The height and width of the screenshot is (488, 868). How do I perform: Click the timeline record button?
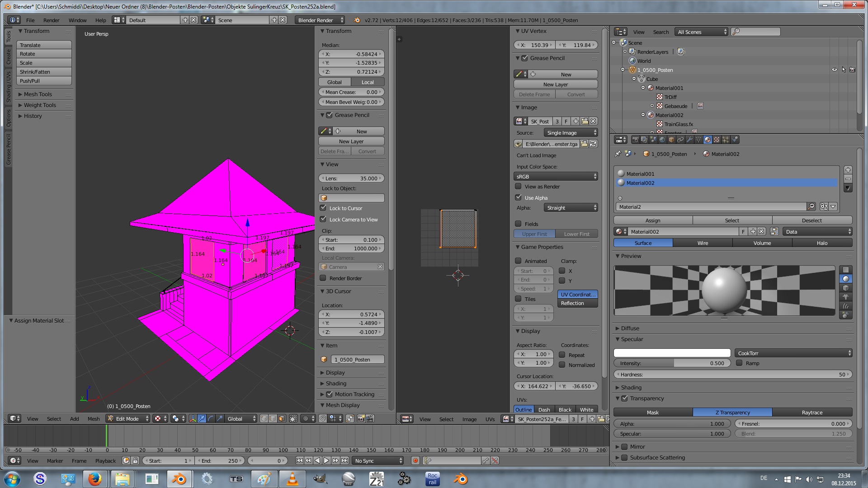(415, 460)
